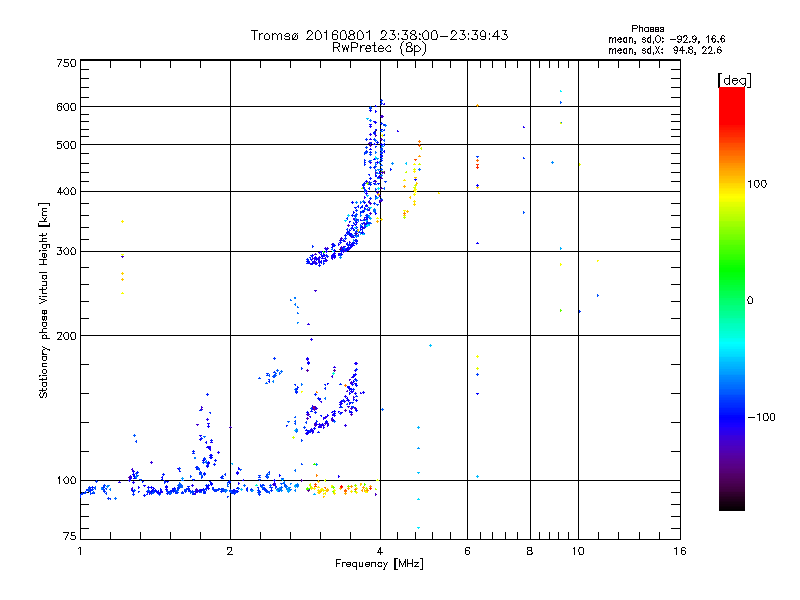Click the y-axis tick label '500'
The image size is (800, 600).
point(66,145)
